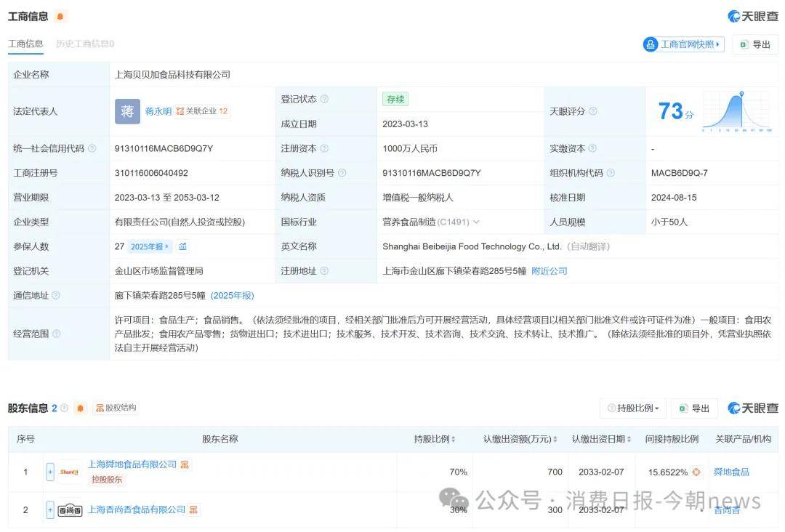Click the help icon next to 实缴资本
This screenshot has width=785, height=532.
tap(592, 148)
